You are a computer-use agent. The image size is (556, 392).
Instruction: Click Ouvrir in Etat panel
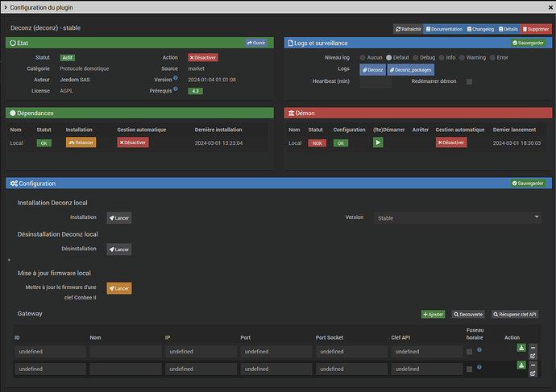tap(256, 43)
